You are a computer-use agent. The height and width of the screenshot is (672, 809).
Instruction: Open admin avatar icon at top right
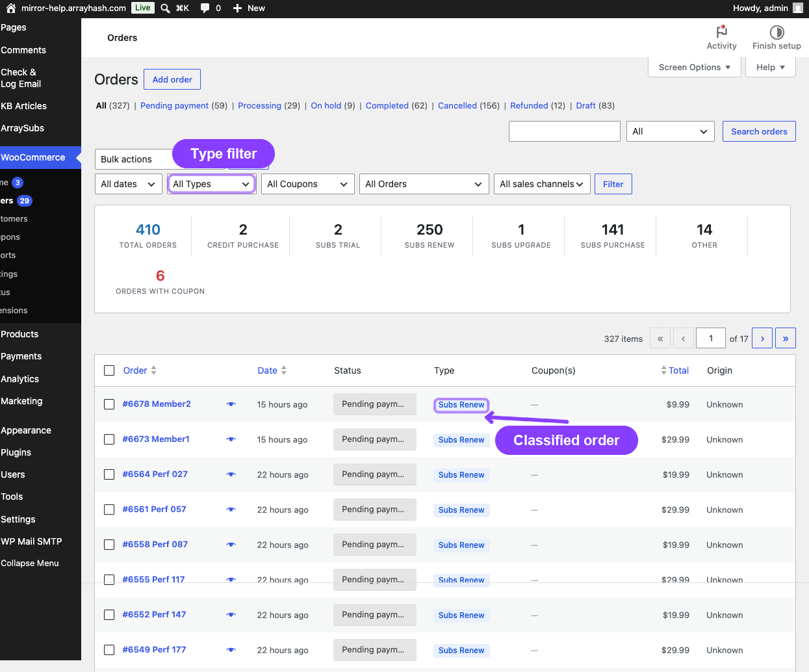coord(798,8)
